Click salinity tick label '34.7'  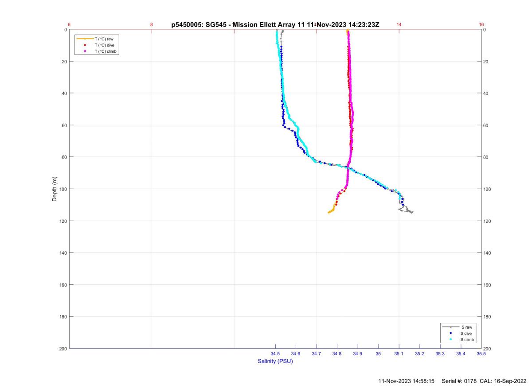coord(317,353)
